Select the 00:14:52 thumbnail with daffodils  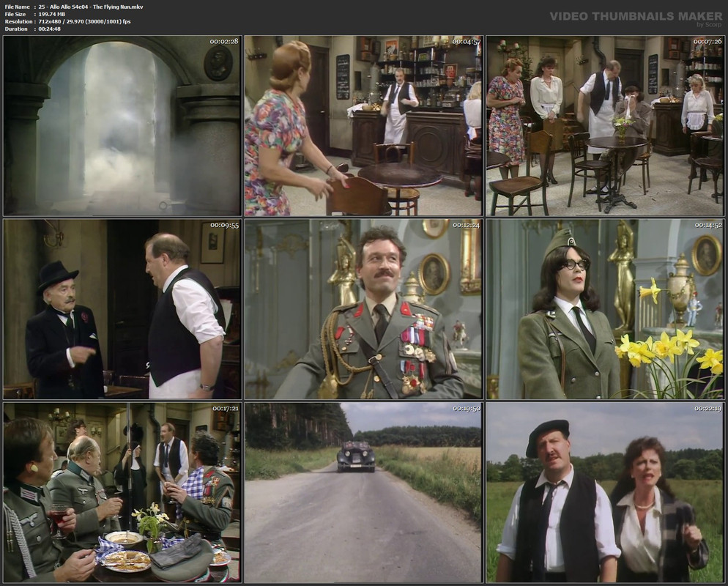(605, 309)
